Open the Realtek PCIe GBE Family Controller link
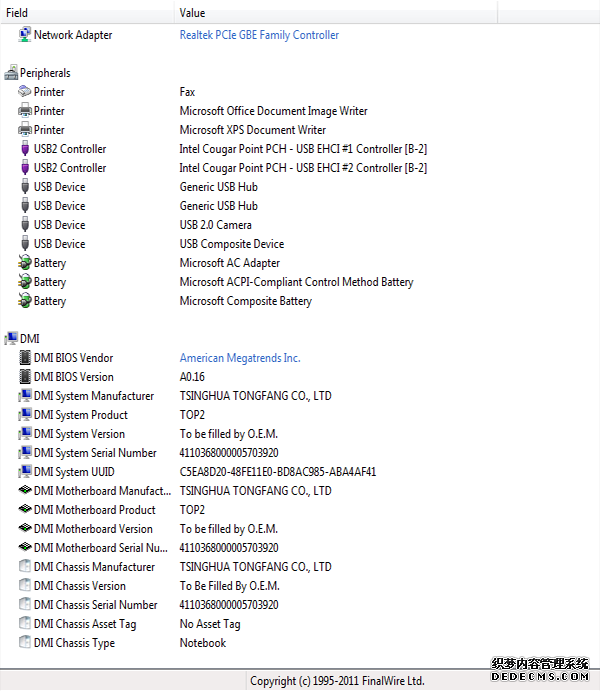 (259, 35)
